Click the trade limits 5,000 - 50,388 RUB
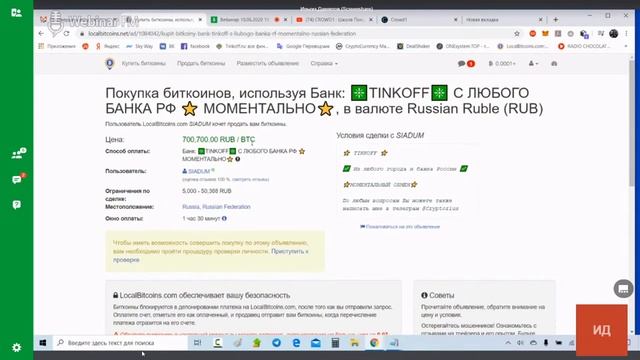This screenshot has height=360, width=640. (207, 191)
